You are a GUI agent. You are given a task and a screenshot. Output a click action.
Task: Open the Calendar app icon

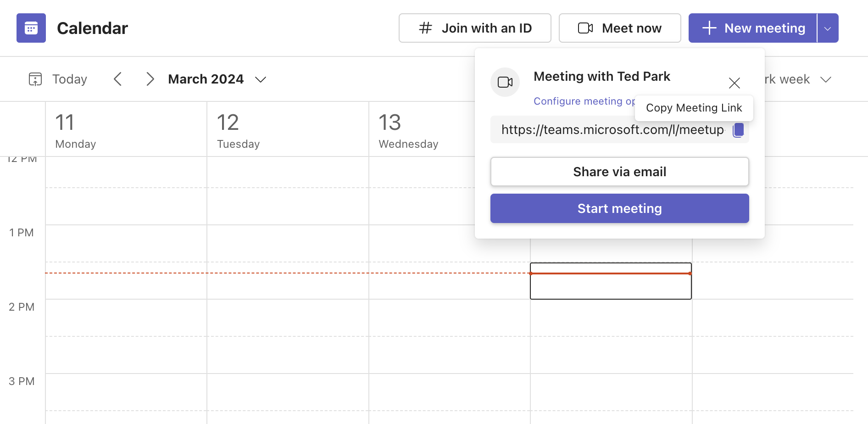point(31,28)
